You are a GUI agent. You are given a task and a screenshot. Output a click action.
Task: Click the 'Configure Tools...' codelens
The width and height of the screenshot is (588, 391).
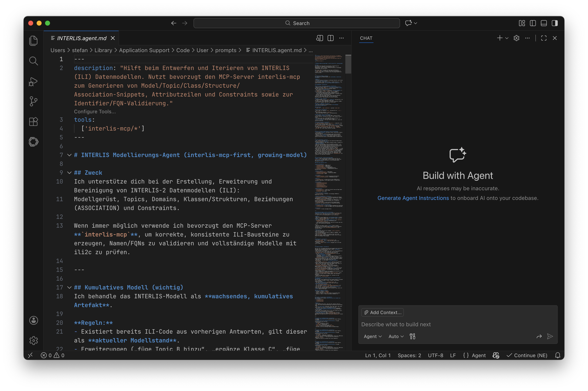[x=95, y=111]
